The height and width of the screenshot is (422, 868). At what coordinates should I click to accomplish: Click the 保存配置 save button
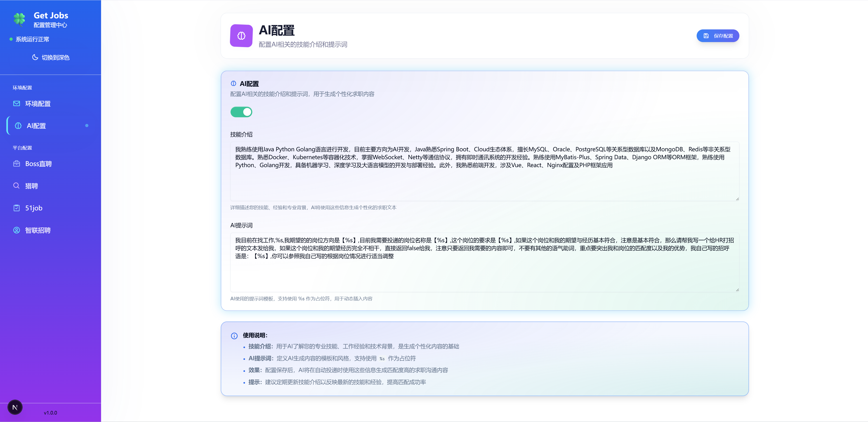(x=717, y=35)
